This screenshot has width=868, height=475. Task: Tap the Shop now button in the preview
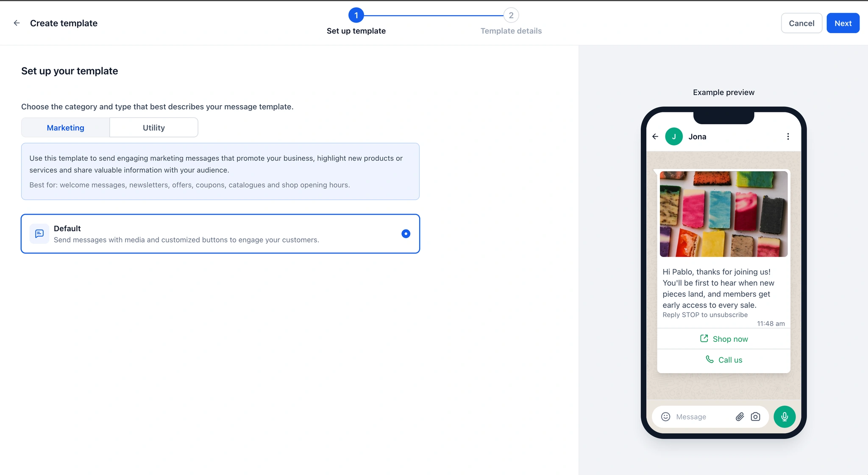pyautogui.click(x=723, y=339)
